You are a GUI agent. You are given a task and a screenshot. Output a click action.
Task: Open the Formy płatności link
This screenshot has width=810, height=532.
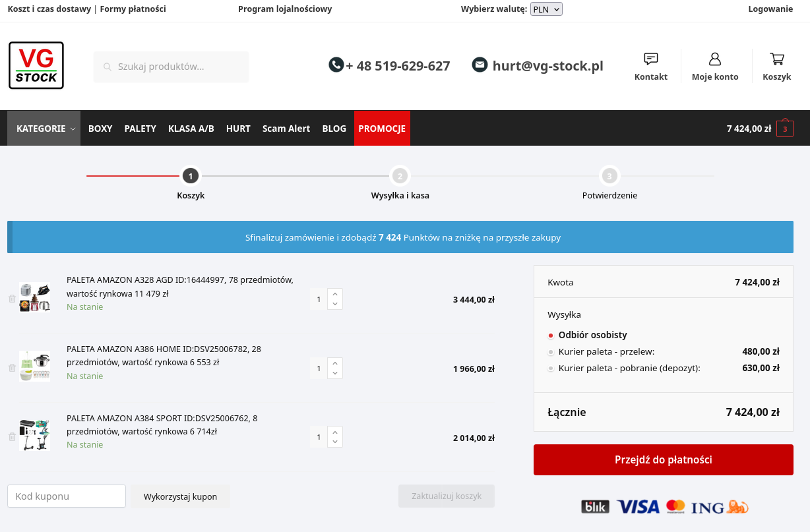[133, 9]
